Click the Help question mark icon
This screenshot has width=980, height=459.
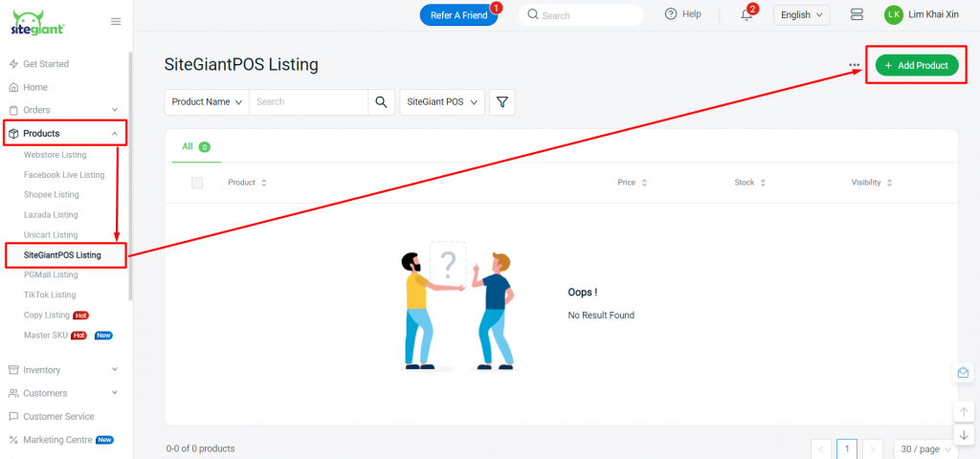coord(671,14)
